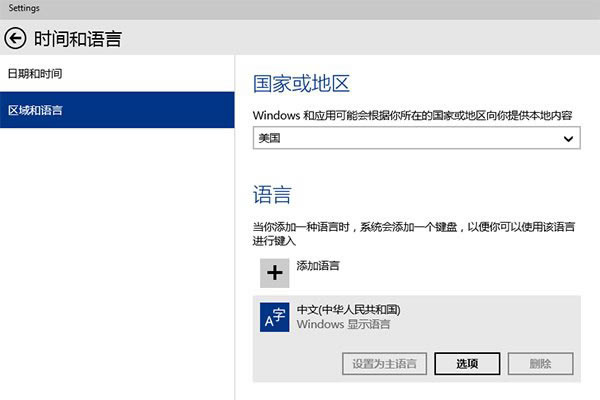
Task: Click the 选项 button
Action: [467, 363]
